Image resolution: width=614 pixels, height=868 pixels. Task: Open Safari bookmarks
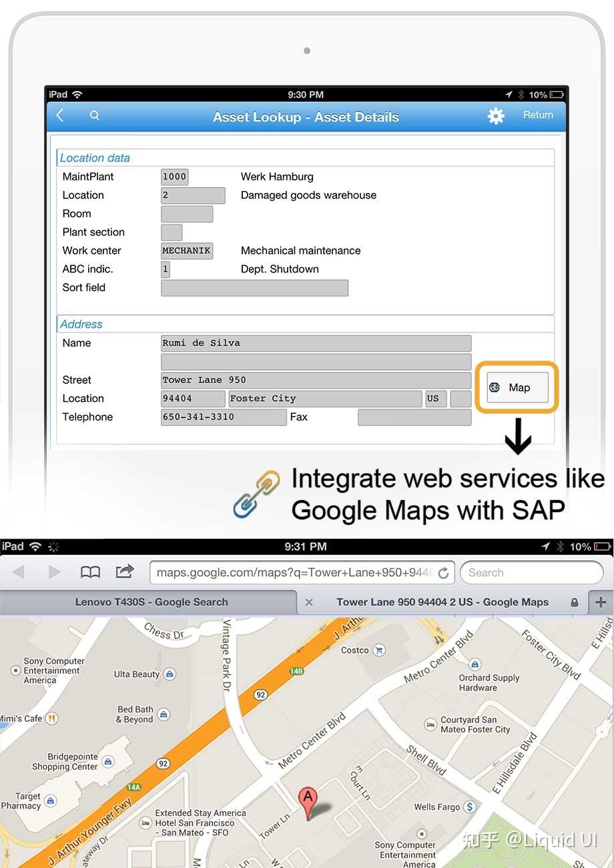(x=91, y=572)
